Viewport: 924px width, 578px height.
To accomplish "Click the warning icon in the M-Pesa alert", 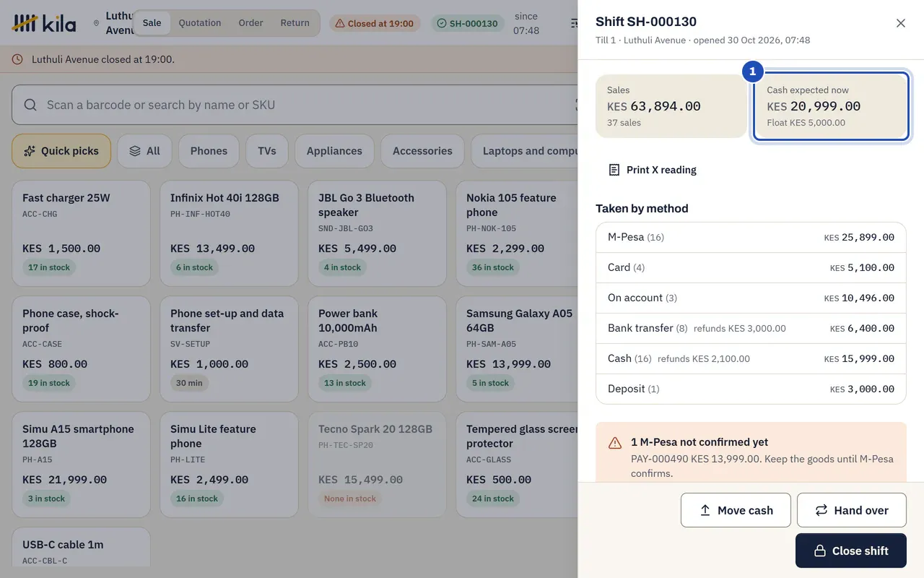I will [x=615, y=443].
